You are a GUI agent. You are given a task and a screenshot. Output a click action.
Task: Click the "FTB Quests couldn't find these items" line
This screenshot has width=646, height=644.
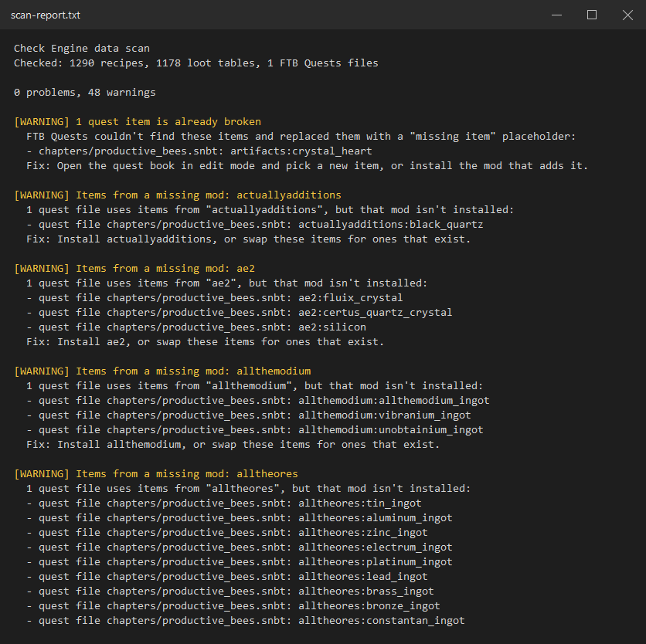(301, 137)
